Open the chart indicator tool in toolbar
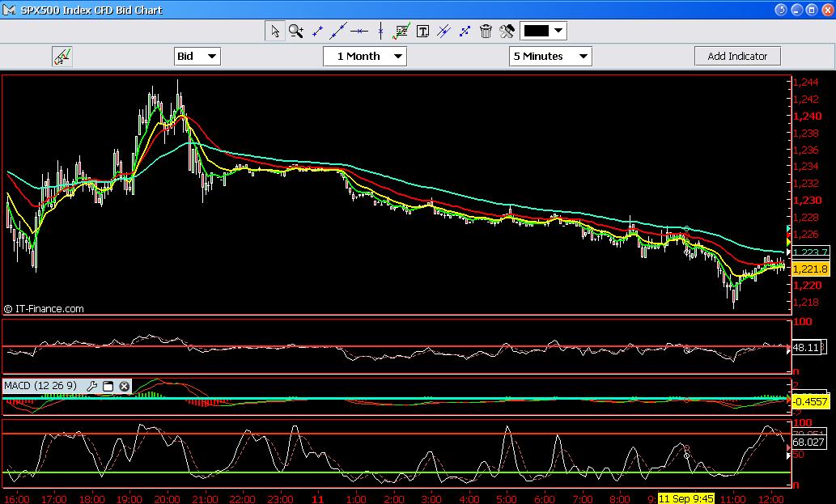The image size is (836, 504). (x=401, y=31)
